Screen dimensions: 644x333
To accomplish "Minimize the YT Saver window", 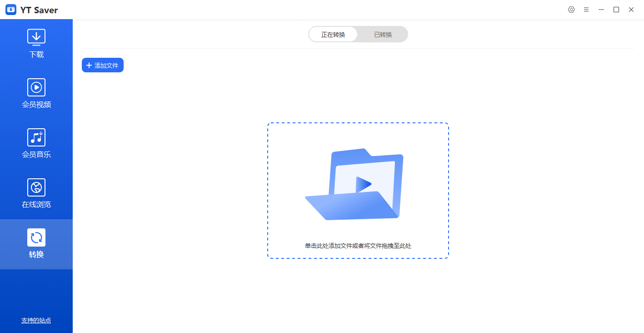I will pyautogui.click(x=601, y=10).
